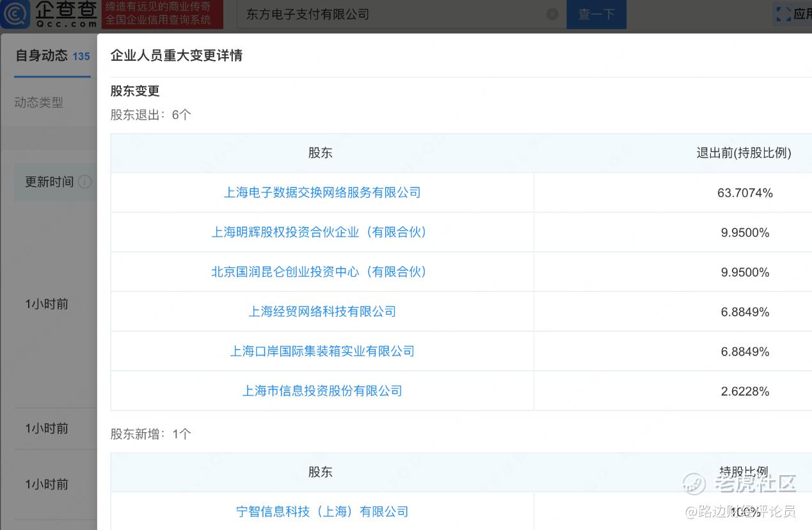Click the 更新时间 column header
This screenshot has width=812, height=530.
49,182
